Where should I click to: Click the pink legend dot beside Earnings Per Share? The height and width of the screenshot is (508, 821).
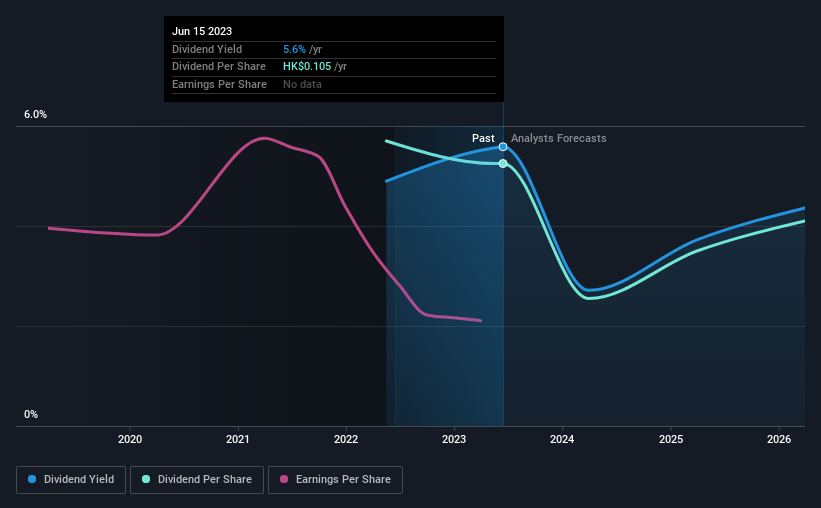(284, 479)
